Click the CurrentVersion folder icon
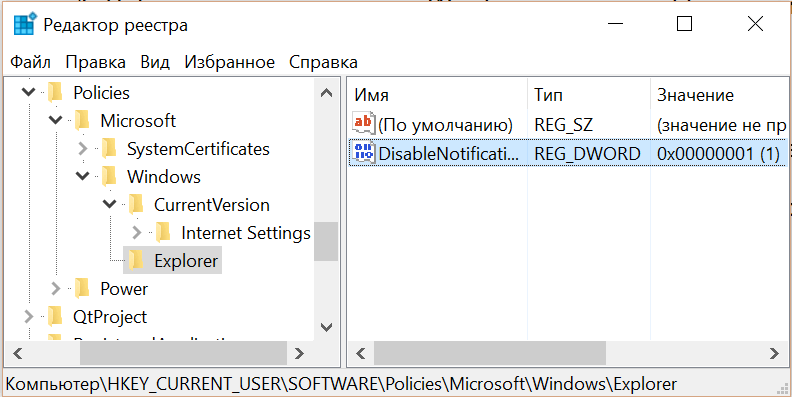The image size is (792, 397). [x=136, y=205]
